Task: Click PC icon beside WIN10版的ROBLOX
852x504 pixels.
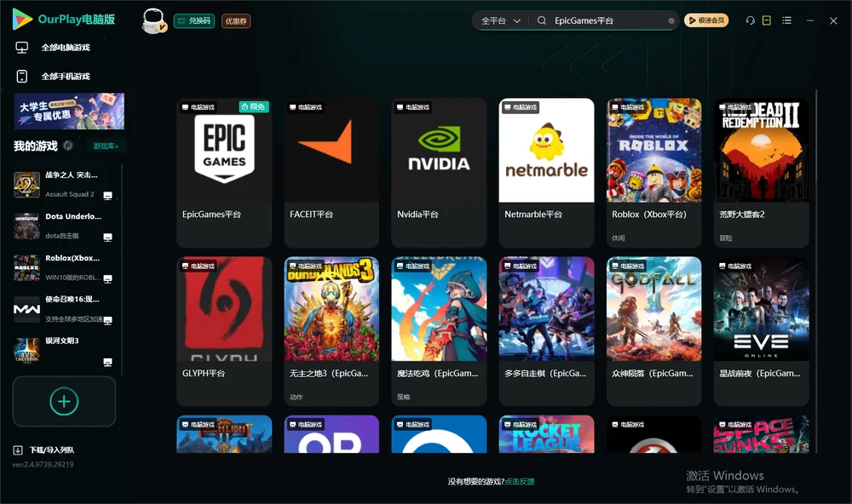Action: point(107,278)
